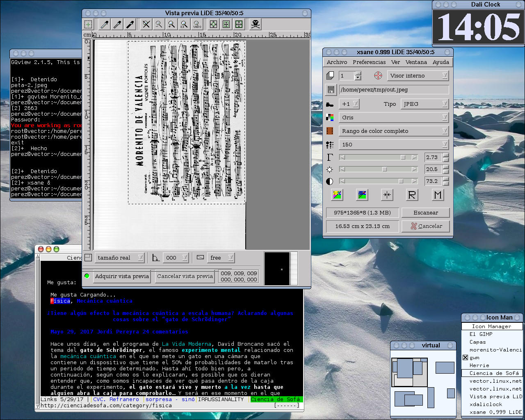
Task: Switch to the sorpresa - sinó tab in Links
Action: (170, 399)
